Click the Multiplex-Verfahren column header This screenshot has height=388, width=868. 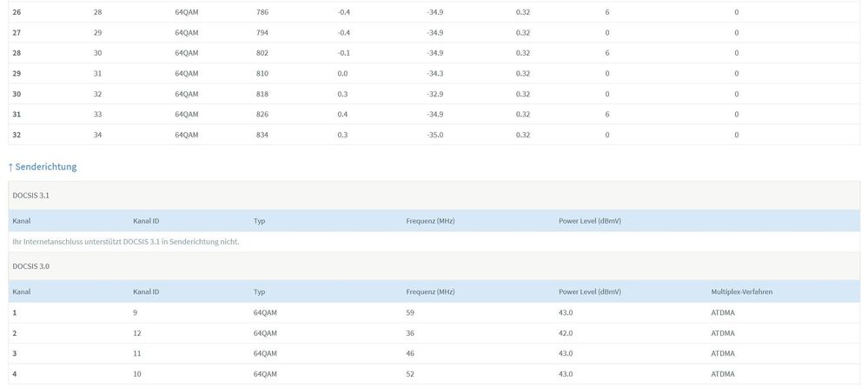741,291
